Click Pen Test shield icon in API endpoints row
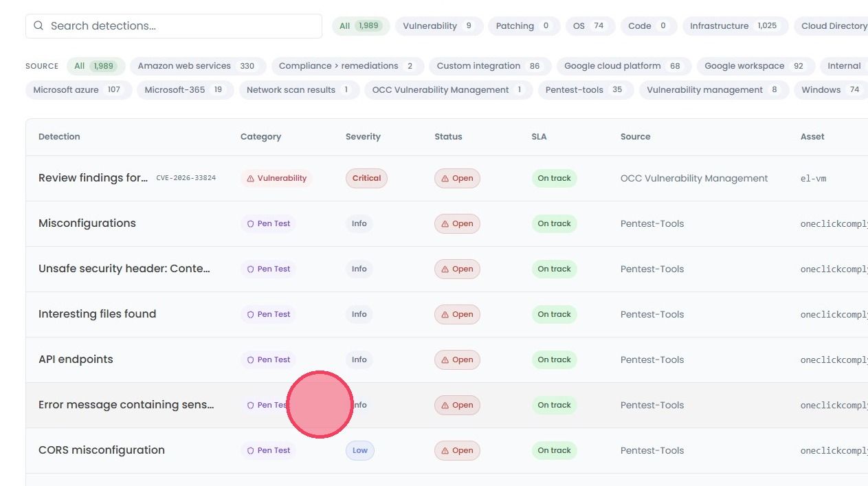This screenshot has height=486, width=868. (x=251, y=360)
